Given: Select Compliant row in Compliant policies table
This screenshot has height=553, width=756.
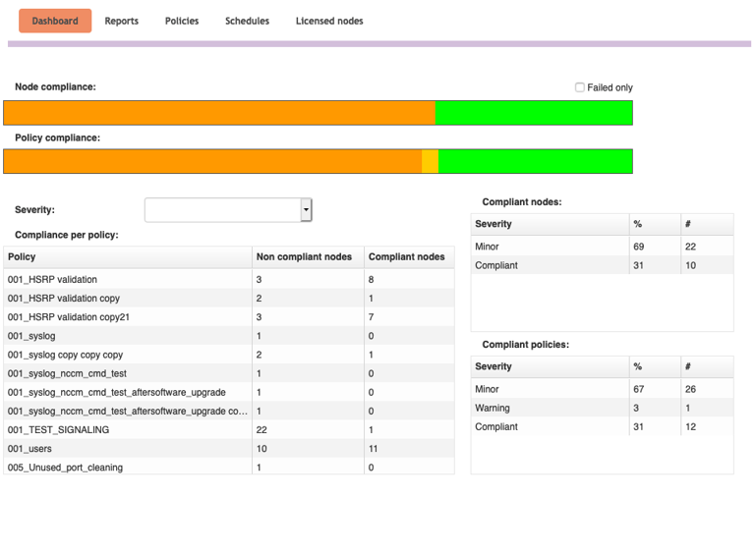Looking at the screenshot, I should tap(603, 427).
